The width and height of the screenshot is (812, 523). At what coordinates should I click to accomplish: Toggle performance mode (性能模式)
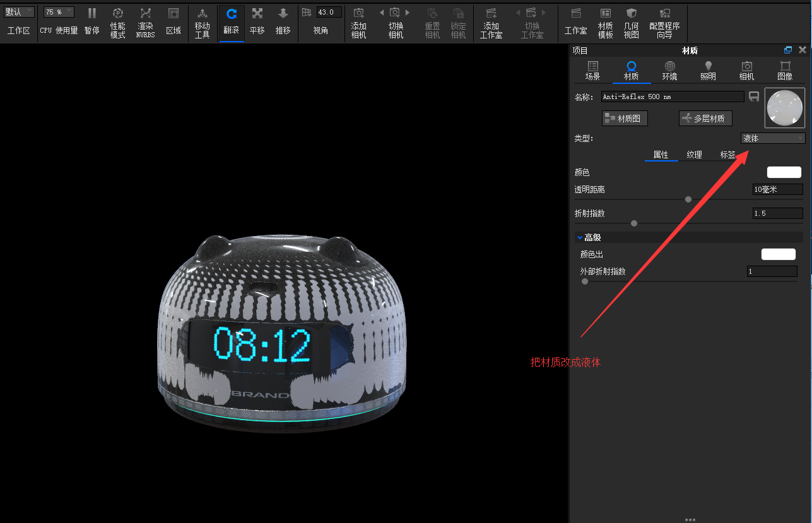pyautogui.click(x=118, y=23)
